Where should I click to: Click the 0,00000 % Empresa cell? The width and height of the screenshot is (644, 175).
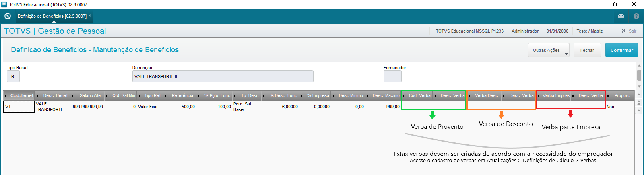[x=316, y=107]
